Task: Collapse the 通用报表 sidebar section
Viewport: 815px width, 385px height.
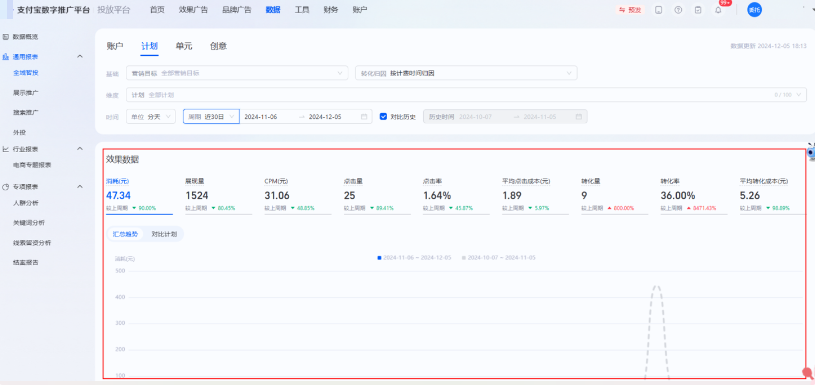Action: pos(80,56)
